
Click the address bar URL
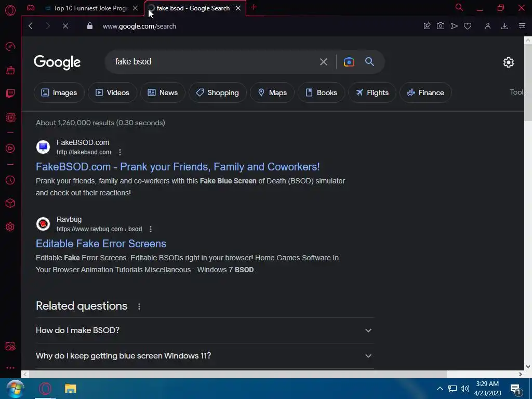pyautogui.click(x=139, y=26)
